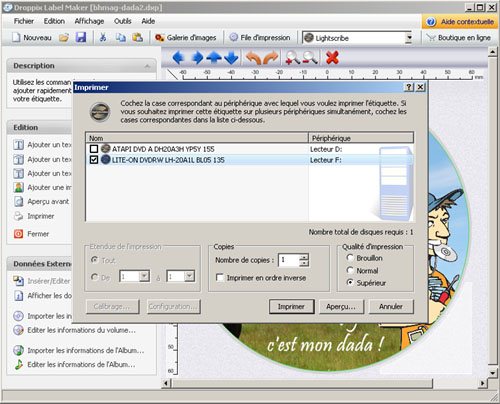This screenshot has width=500, height=404.
Task: Click the drive icon of ATAPI DVD row
Action: pos(105,149)
